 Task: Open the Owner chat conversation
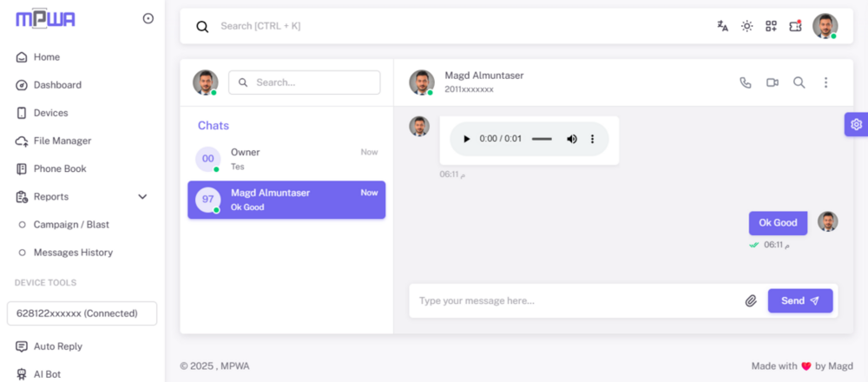tap(286, 158)
